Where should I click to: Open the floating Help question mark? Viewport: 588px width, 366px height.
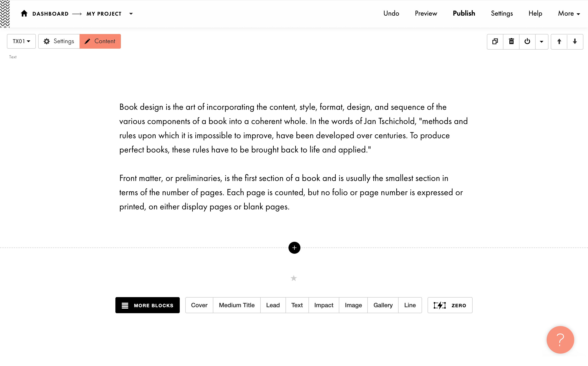pyautogui.click(x=560, y=340)
